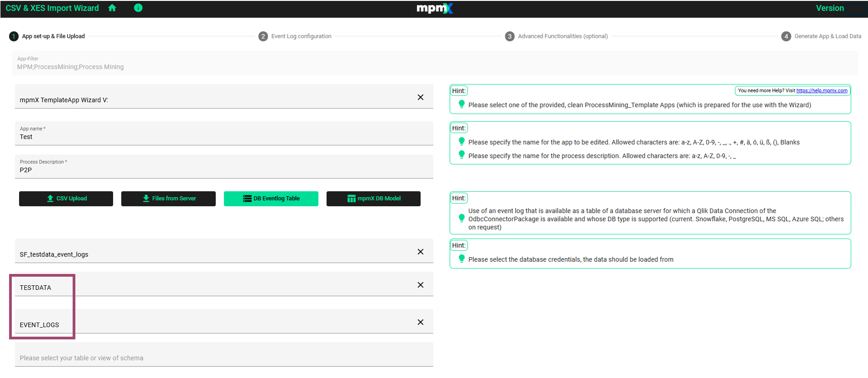Click the lightbulb beside the database credentials hint
This screenshot has height=378, width=868.
[x=462, y=259]
